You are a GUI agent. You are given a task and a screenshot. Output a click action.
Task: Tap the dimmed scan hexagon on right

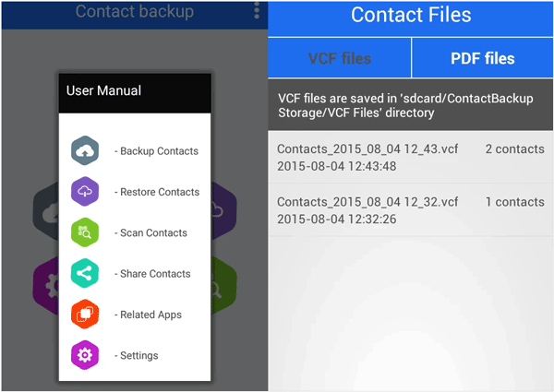point(223,286)
